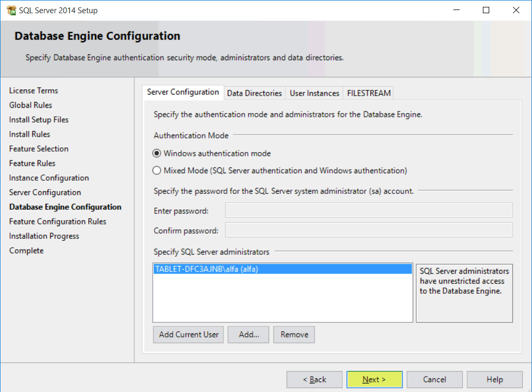This screenshot has width=532, height=392.
Task: Remove the selected administrator
Action: (x=294, y=334)
